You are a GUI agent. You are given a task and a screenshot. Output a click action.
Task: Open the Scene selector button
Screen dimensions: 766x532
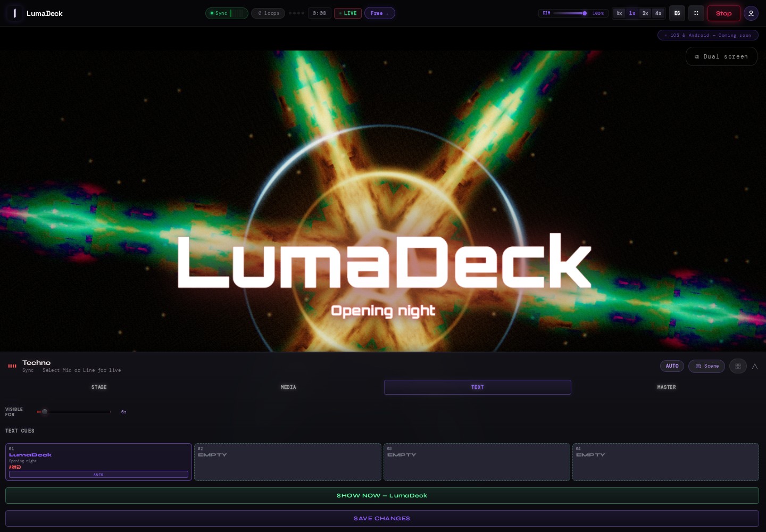(706, 366)
